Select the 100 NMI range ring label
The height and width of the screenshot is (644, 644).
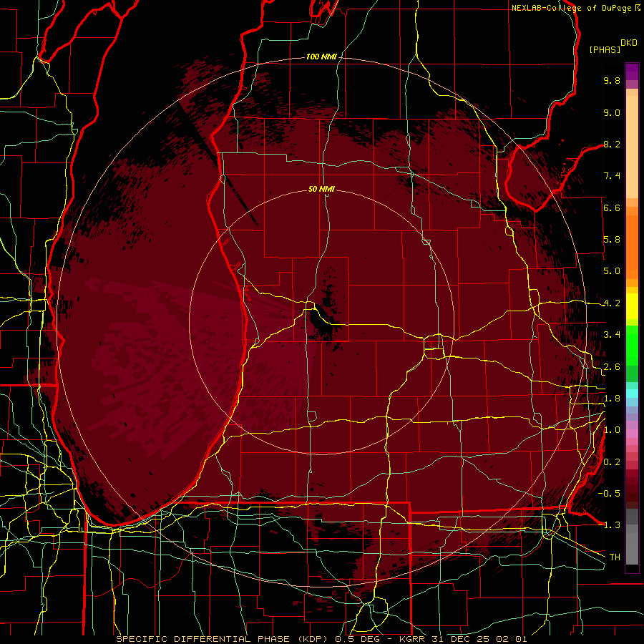tap(321, 57)
